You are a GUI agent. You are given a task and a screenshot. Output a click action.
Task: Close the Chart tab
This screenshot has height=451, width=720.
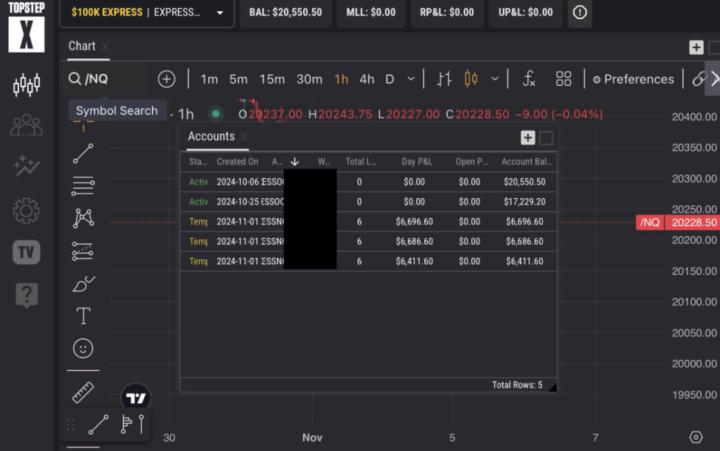tap(105, 46)
